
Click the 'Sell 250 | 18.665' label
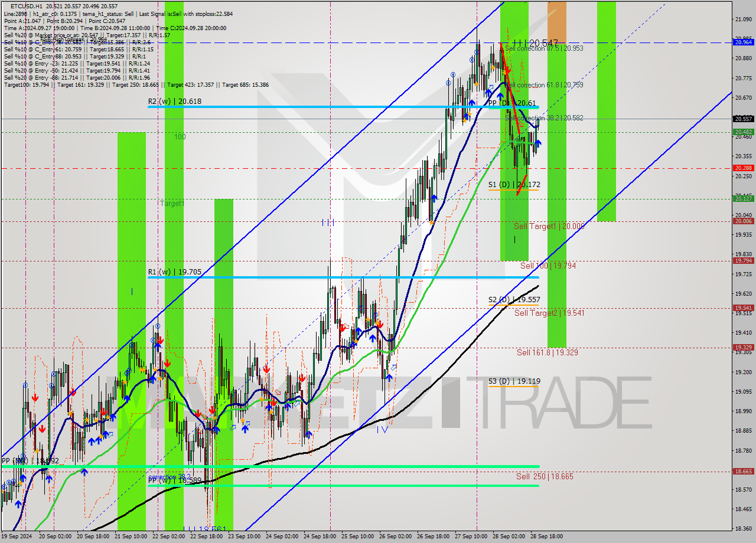(x=545, y=476)
